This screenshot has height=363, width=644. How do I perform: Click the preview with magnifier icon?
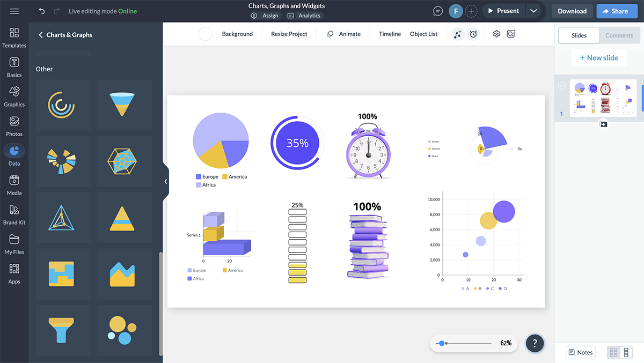coord(510,34)
